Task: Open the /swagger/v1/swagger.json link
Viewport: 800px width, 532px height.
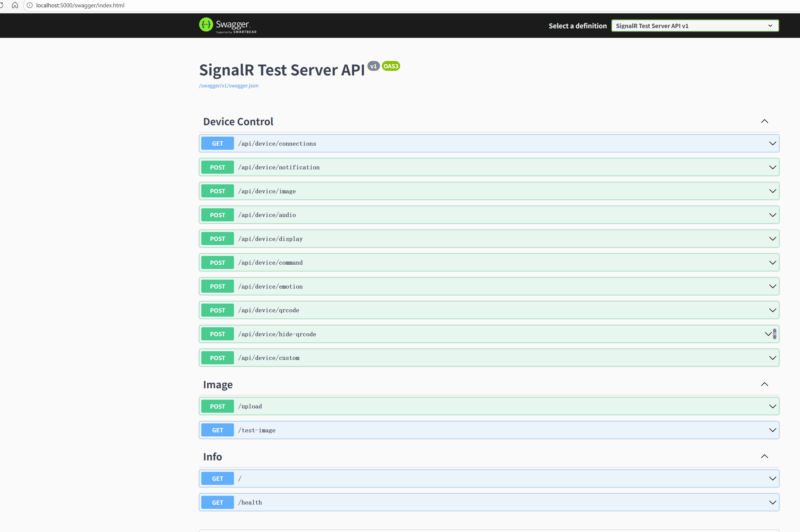Action: 229,85
